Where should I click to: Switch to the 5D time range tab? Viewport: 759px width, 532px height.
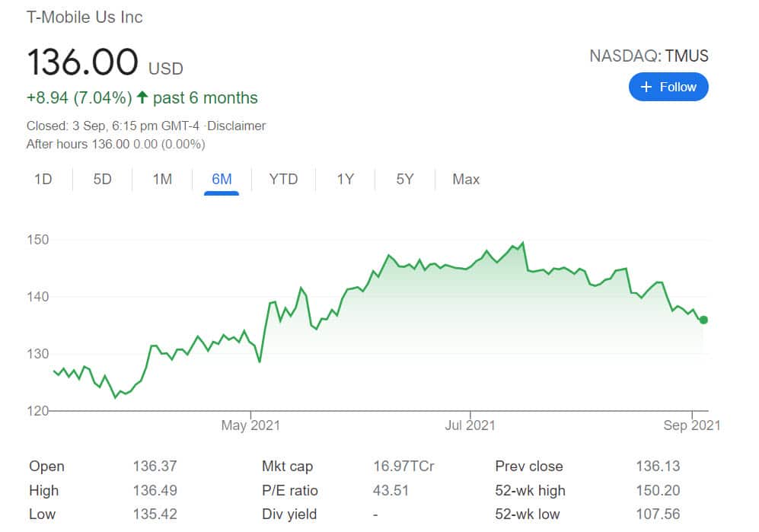(x=102, y=180)
